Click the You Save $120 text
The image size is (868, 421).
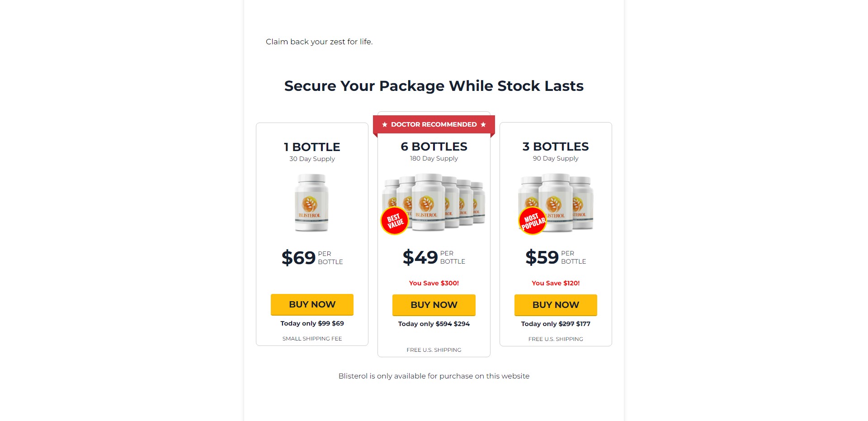point(556,283)
